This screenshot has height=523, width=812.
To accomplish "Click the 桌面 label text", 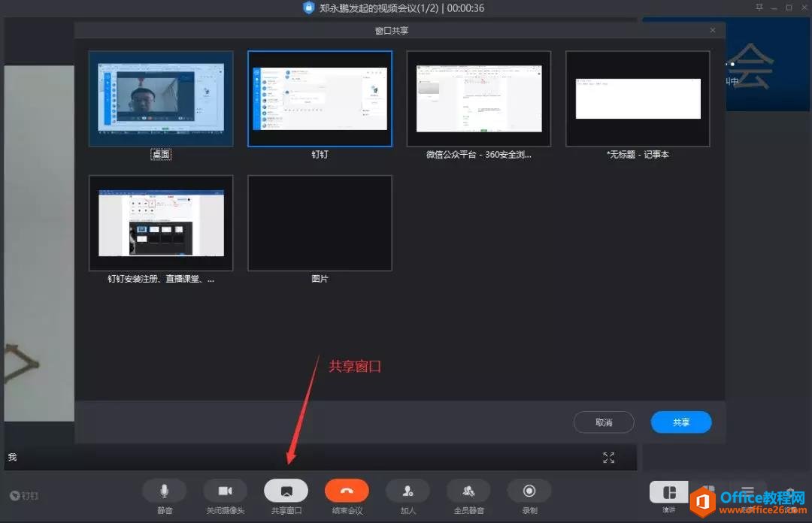I will pyautogui.click(x=161, y=154).
